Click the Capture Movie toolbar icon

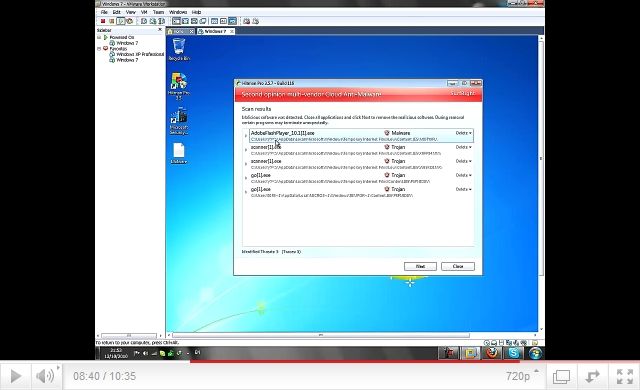tap(256, 21)
